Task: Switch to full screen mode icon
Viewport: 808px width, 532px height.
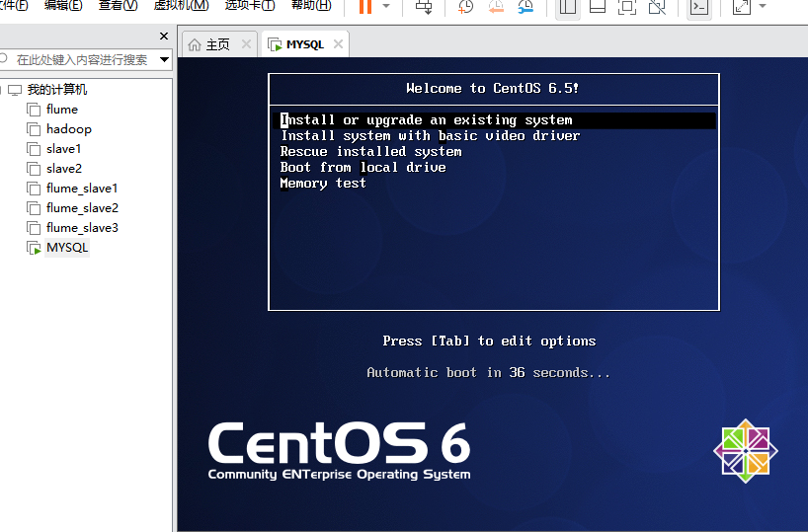Action: click(627, 7)
